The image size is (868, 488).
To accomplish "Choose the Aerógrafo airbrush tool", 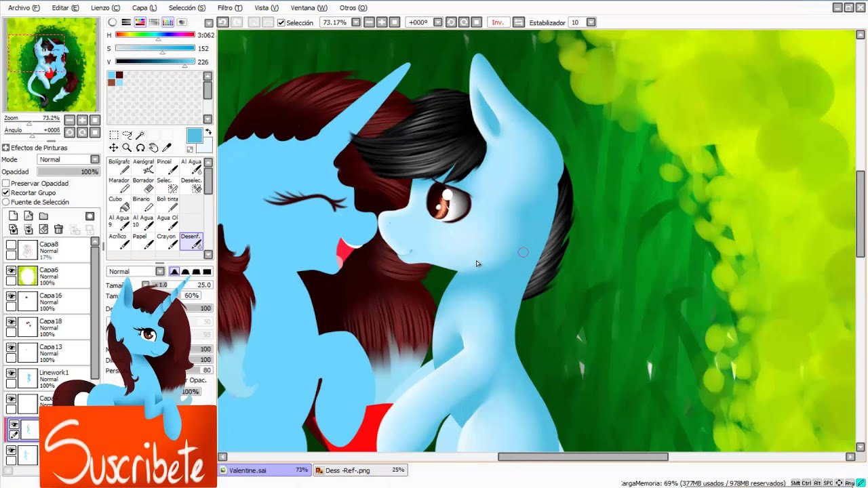I will (x=143, y=167).
